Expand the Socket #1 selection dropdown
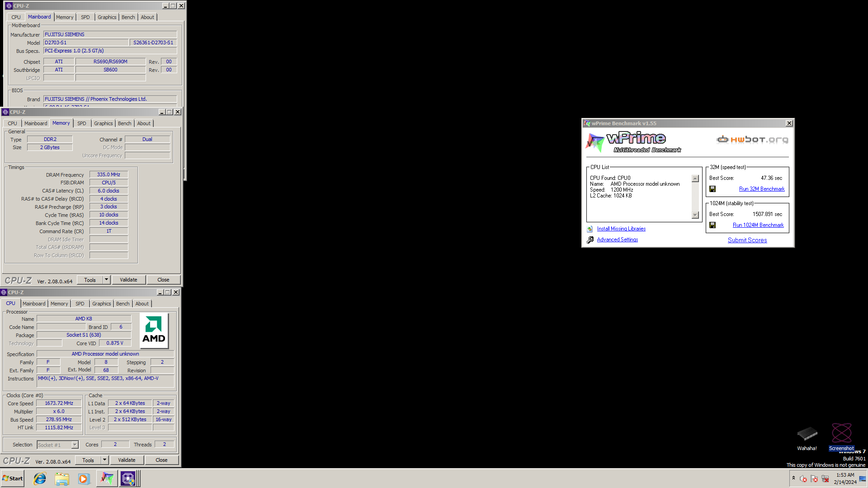 click(x=75, y=445)
